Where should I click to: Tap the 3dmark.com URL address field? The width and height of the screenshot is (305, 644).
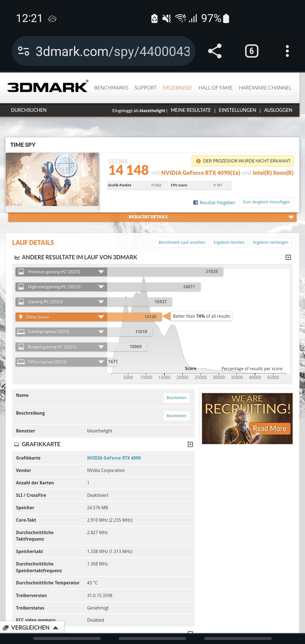pyautogui.click(x=113, y=51)
